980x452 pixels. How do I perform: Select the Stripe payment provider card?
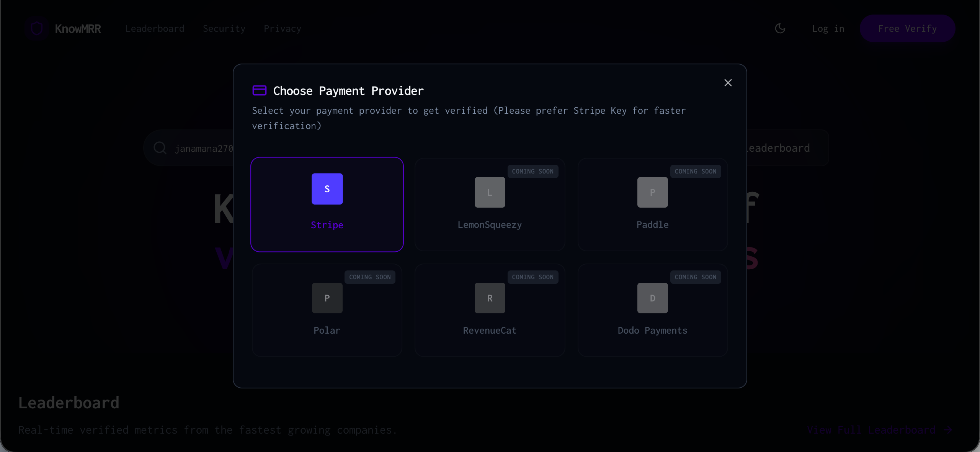327,205
